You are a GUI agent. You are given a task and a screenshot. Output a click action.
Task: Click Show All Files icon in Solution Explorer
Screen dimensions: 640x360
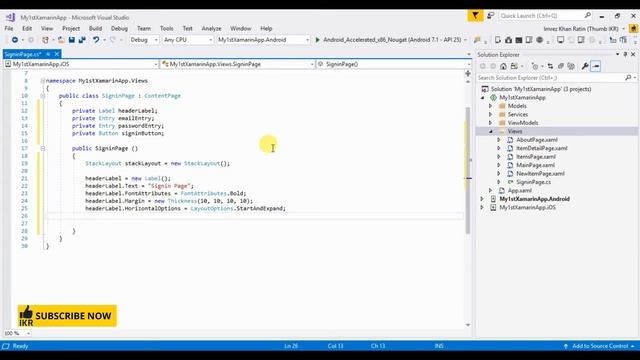(x=571, y=66)
